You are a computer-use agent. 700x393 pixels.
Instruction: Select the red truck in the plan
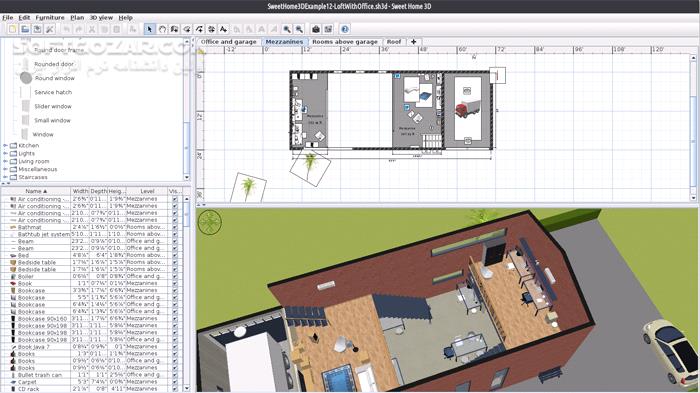(467, 109)
